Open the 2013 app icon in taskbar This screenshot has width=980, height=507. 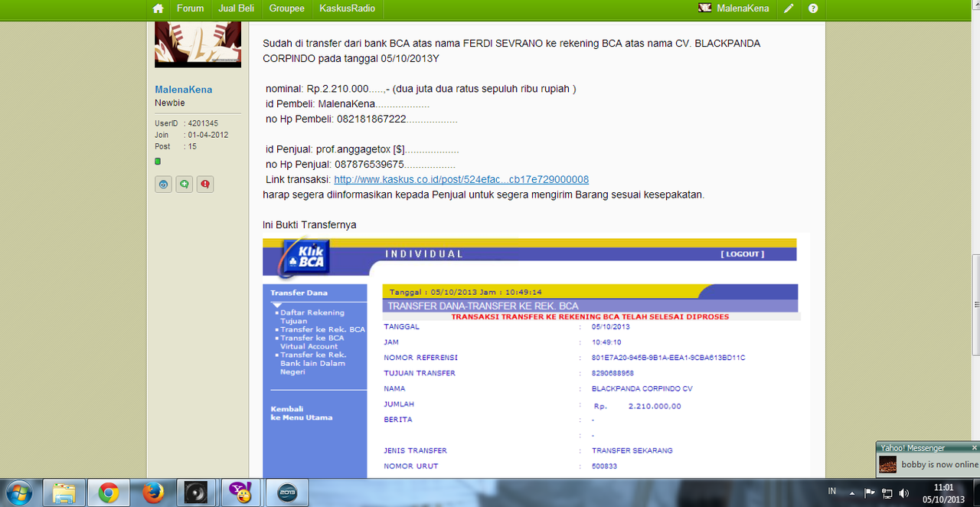point(287,493)
